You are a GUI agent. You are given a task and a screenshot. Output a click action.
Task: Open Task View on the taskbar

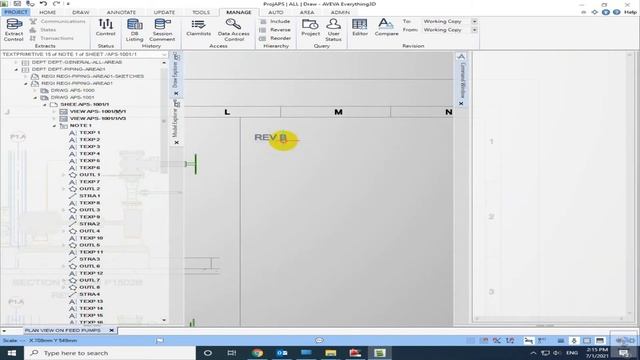232,353
